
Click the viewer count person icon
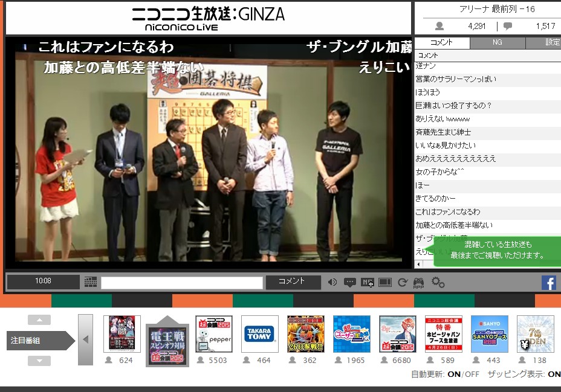pos(439,26)
